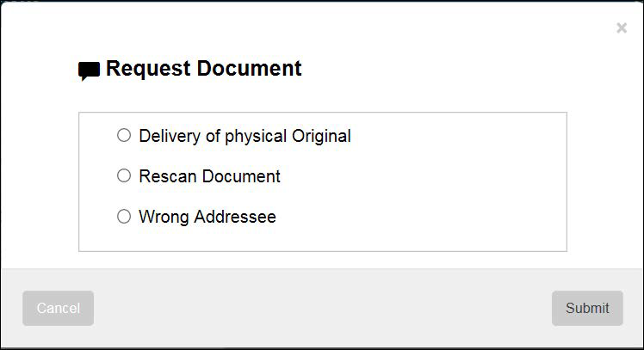The image size is (644, 350).
Task: Choose the Rescan Document radio button
Action: click(124, 175)
